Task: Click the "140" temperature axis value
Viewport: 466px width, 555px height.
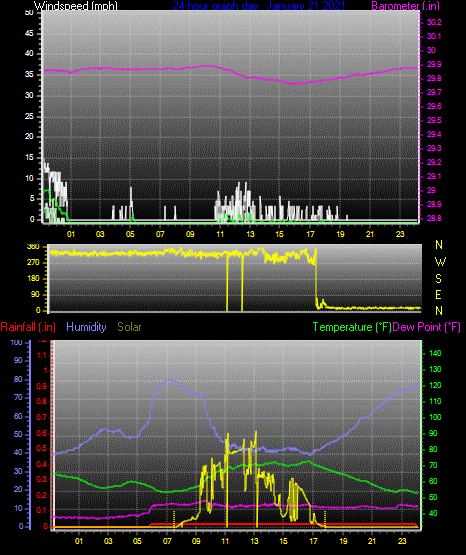Action: 435,353
